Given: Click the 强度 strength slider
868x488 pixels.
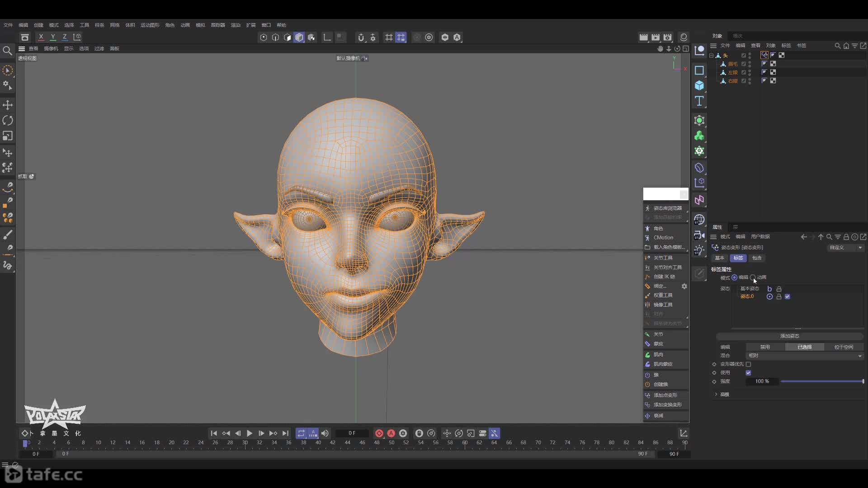Looking at the screenshot, I should [822, 381].
